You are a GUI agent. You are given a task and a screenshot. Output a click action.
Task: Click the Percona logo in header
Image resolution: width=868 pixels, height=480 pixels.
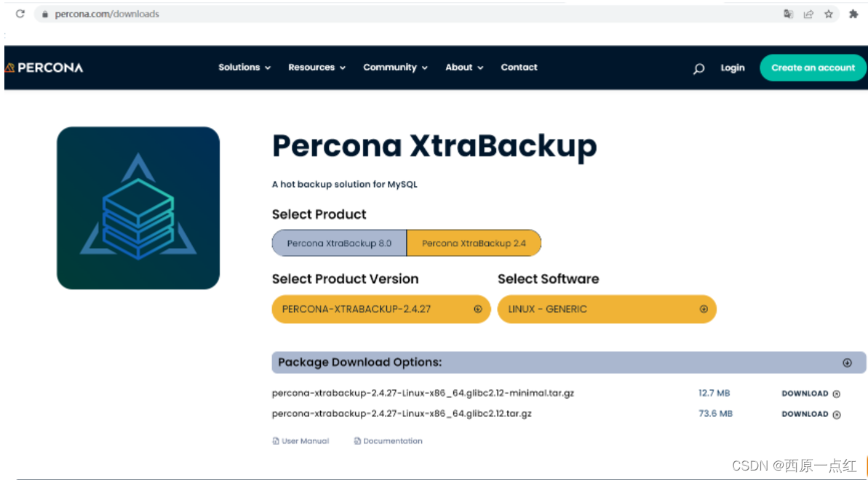click(x=44, y=68)
